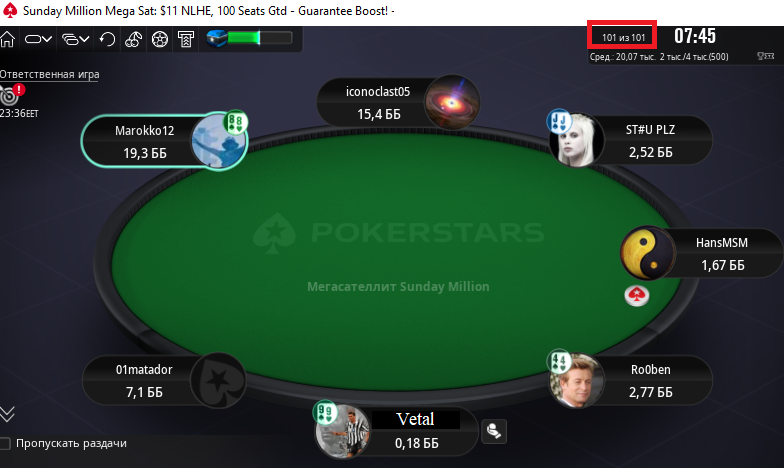Click the replay hand circular arrow icon
The height and width of the screenshot is (468, 784).
point(107,39)
